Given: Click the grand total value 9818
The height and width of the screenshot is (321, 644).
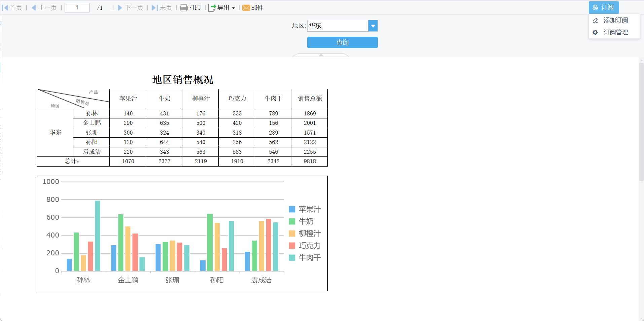Looking at the screenshot, I should click(x=310, y=162).
